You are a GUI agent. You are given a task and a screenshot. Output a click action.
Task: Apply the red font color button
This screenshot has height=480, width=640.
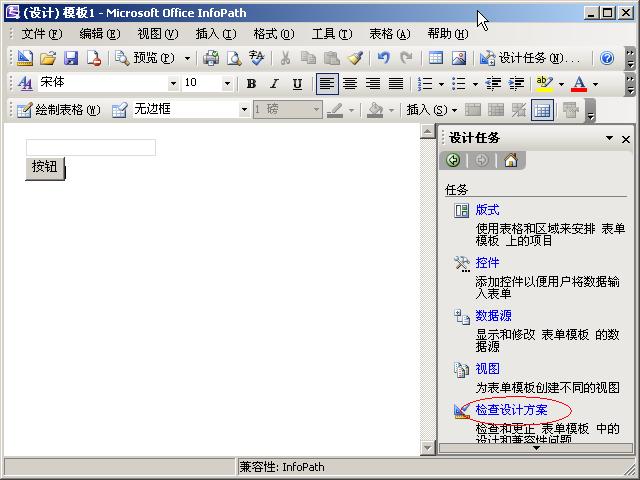(579, 84)
